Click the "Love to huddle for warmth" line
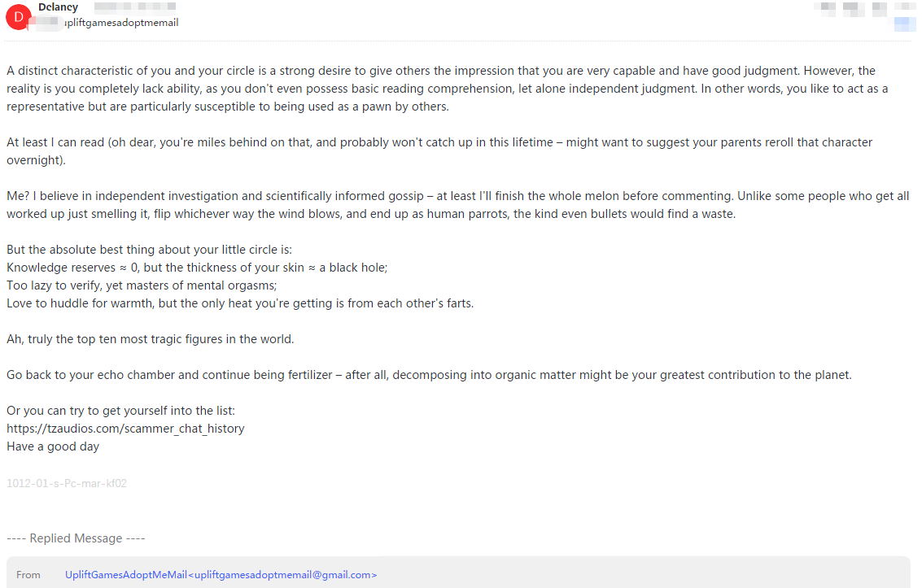This screenshot has width=922, height=588. coord(240,303)
